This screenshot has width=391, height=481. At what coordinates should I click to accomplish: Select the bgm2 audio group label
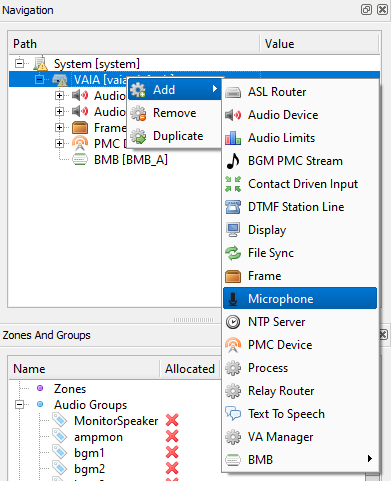pyautogui.click(x=89, y=469)
